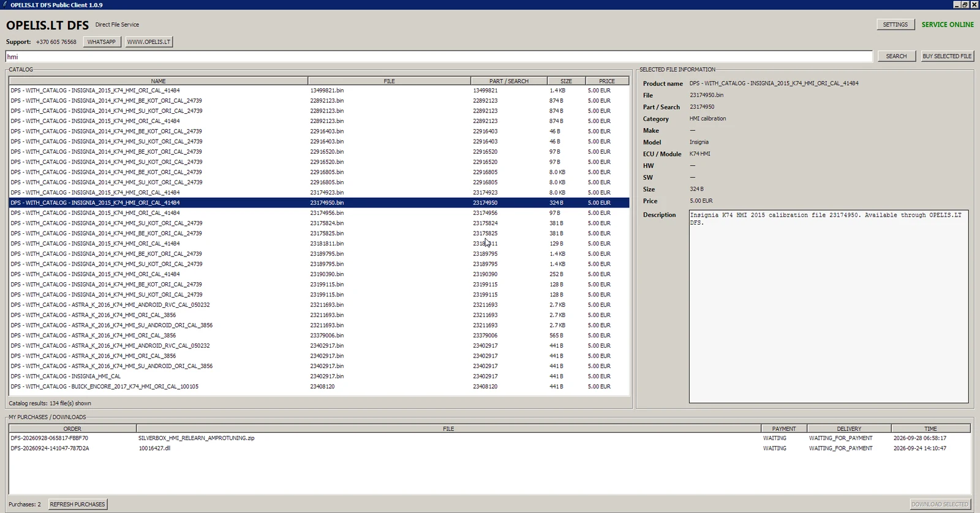Open the SETTINGS dialog
Viewport: 980px width, 513px height.
(895, 24)
